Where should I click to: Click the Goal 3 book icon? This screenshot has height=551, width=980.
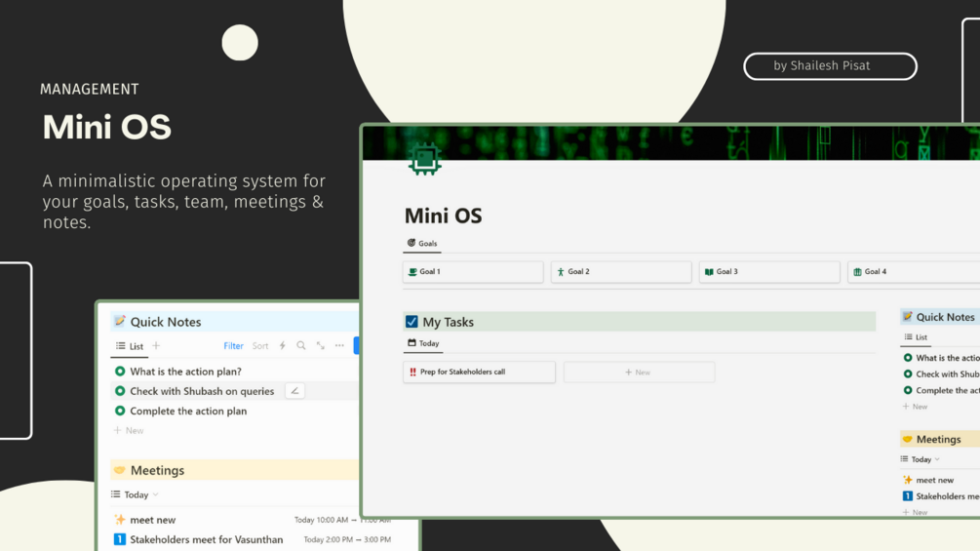709,272
